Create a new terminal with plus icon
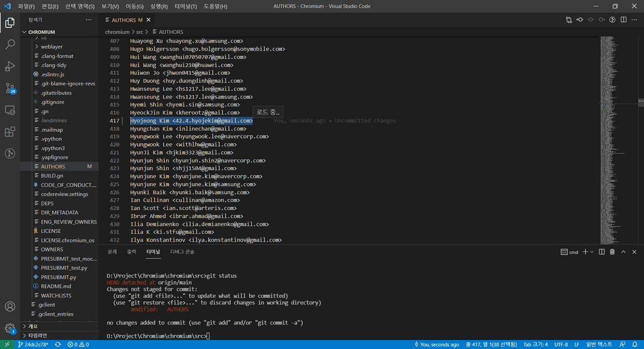Image resolution: width=644 pixels, height=349 pixels. (x=586, y=251)
